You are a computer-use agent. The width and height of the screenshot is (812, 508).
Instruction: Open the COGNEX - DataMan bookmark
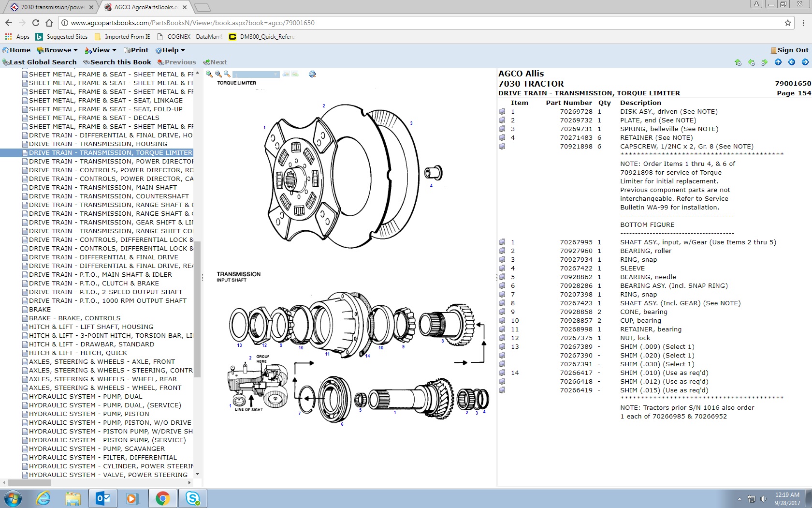coord(189,37)
